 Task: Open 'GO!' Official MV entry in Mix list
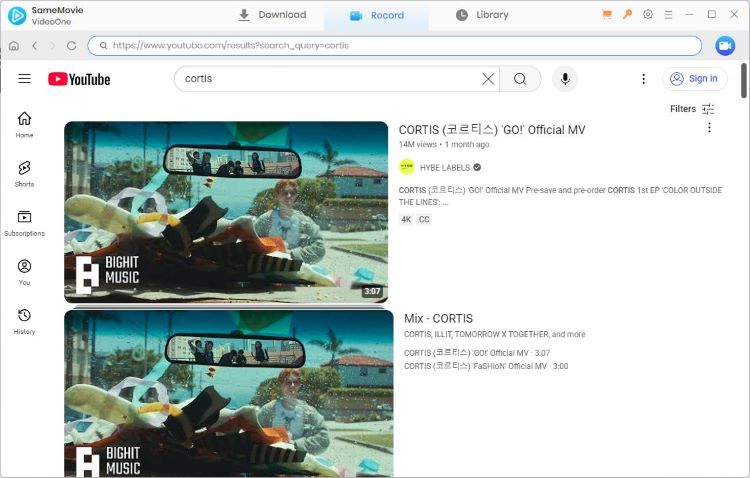(x=477, y=353)
